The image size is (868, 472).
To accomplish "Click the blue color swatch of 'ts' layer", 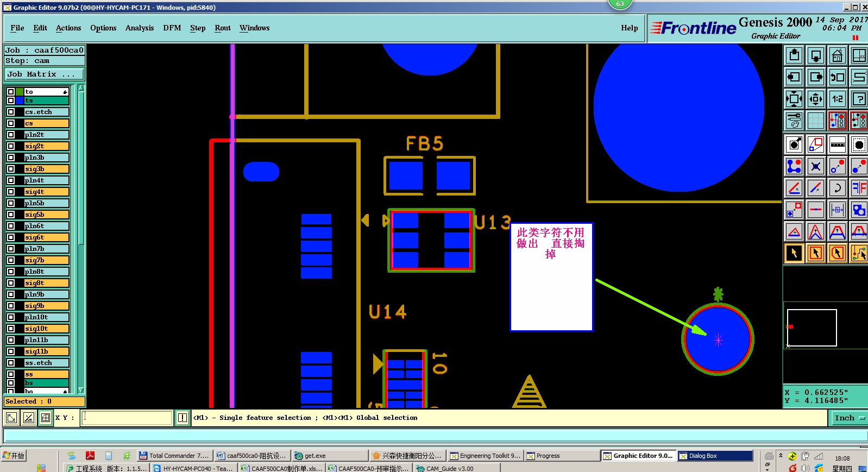I will [20, 100].
